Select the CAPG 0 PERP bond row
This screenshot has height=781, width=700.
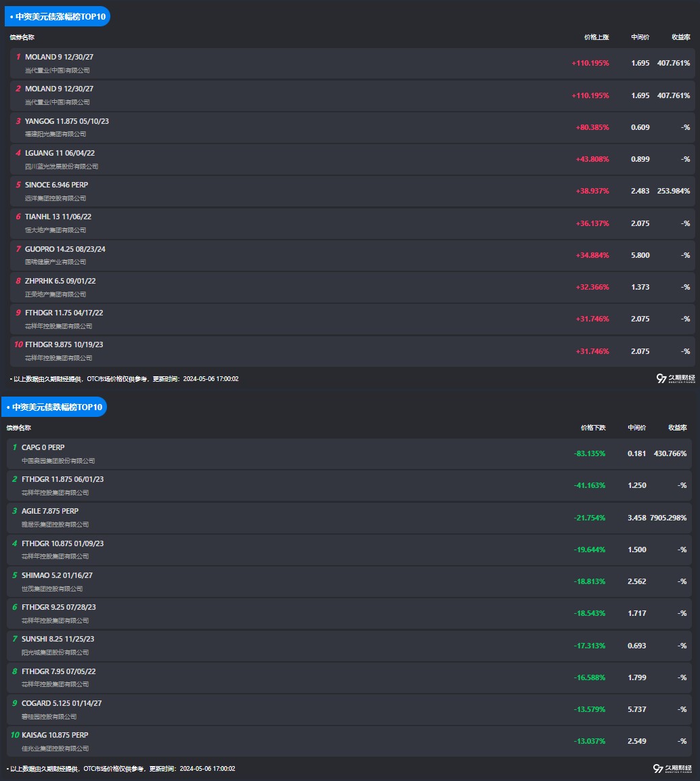coord(43,447)
